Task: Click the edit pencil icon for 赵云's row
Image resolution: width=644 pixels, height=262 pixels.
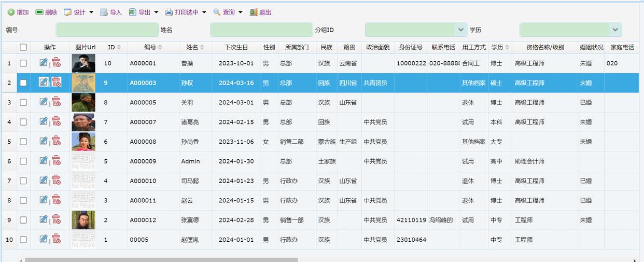Action: (x=44, y=200)
